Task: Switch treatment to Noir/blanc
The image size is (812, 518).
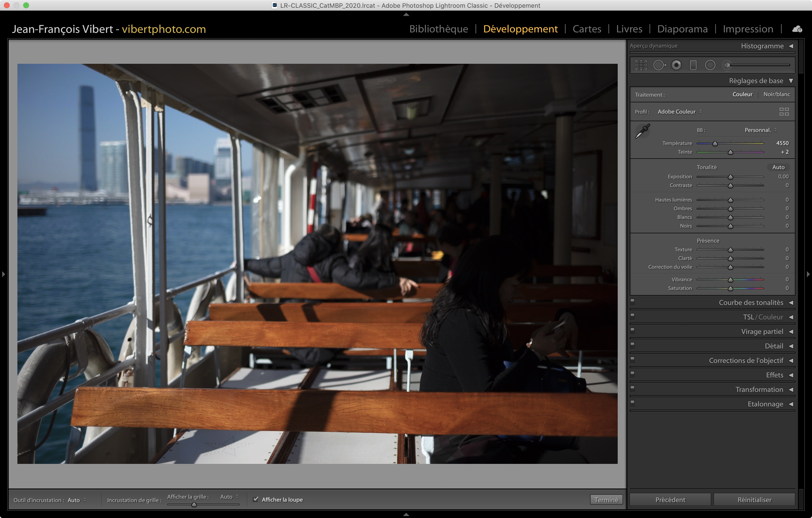Action: click(776, 94)
